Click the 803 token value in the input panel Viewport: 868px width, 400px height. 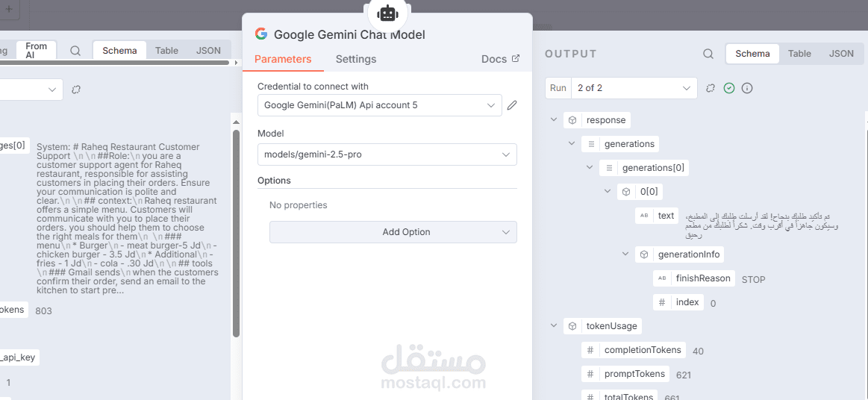coord(43,311)
